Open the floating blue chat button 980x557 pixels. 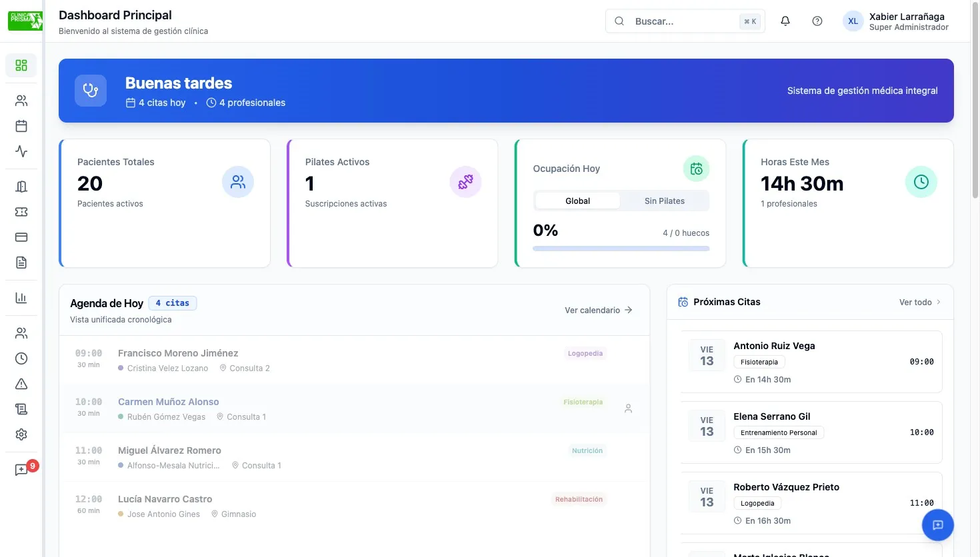pyautogui.click(x=938, y=525)
